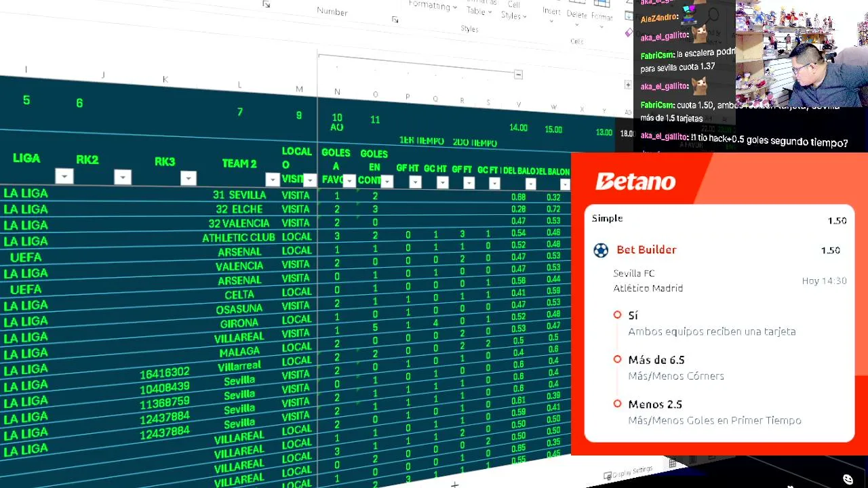
Task: Select the ATHLETIC CLUB cell
Action: pos(239,238)
